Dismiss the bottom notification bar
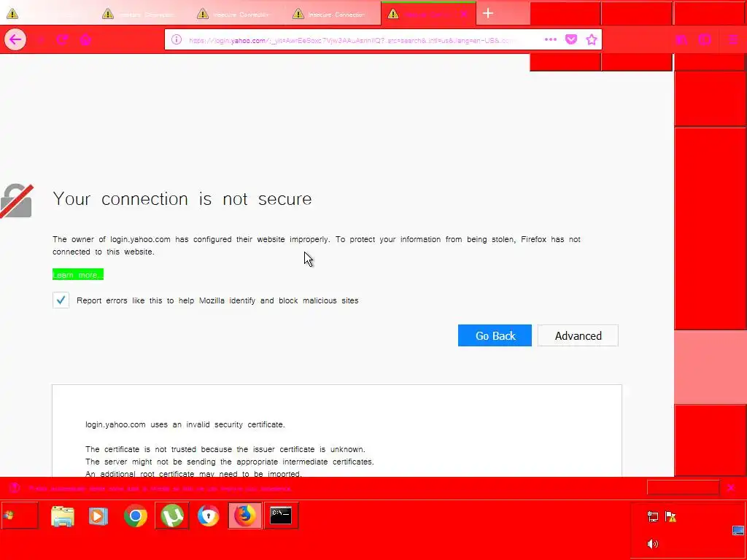747x560 pixels. point(731,488)
